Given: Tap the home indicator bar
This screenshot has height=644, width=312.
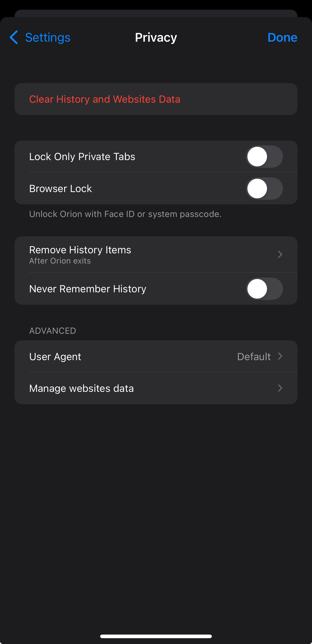Looking at the screenshot, I should point(156,636).
